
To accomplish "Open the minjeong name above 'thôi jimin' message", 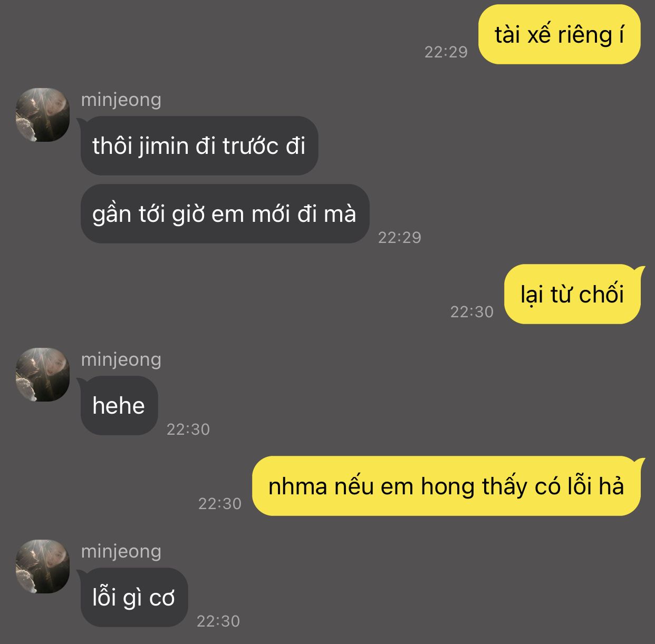I will pyautogui.click(x=121, y=100).
